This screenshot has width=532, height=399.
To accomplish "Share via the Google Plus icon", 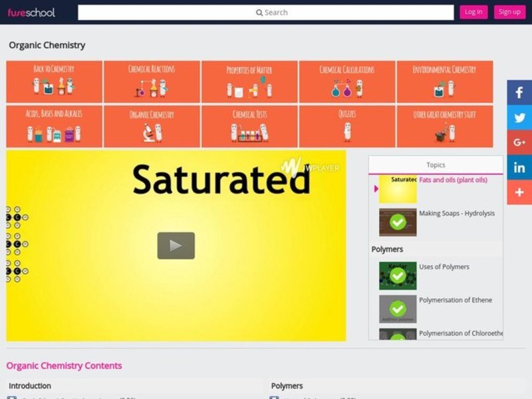I will tap(519, 142).
